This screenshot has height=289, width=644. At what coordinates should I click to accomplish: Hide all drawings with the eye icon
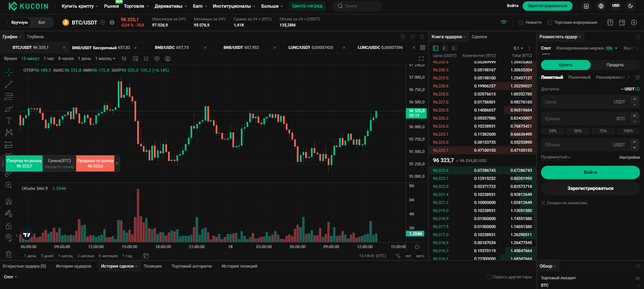tap(9, 237)
